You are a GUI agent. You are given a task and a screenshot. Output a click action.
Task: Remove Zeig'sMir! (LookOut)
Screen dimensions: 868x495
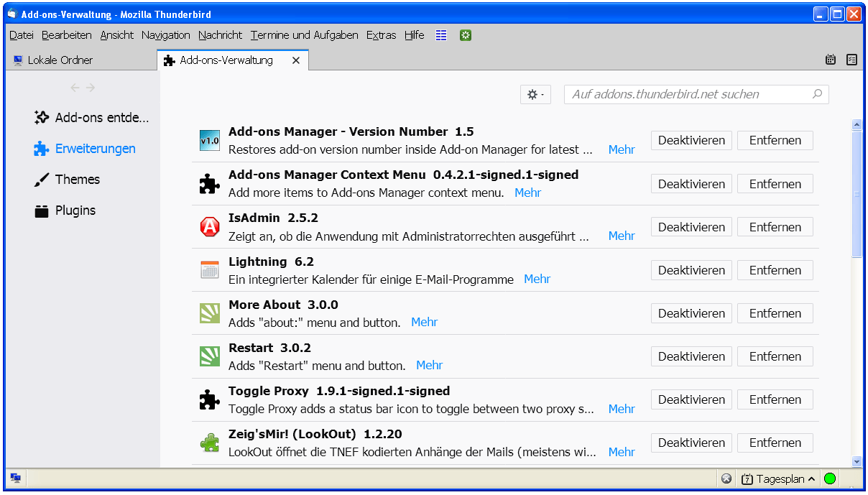point(775,443)
